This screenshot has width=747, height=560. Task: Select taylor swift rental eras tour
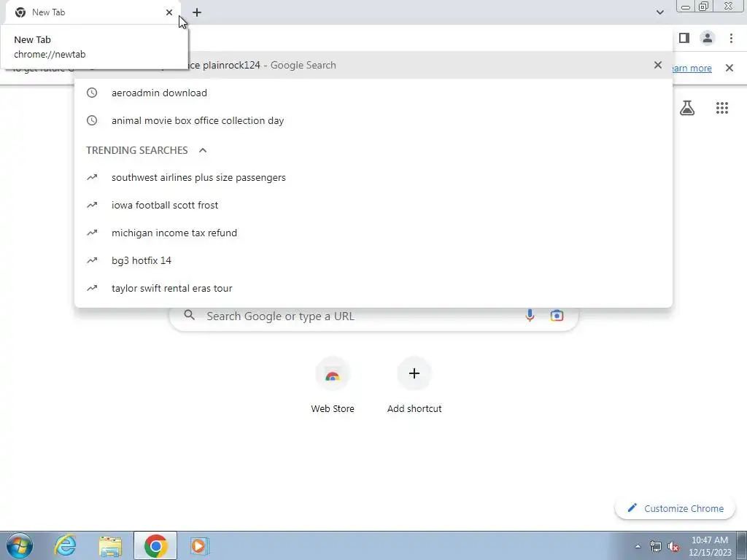pos(373,288)
